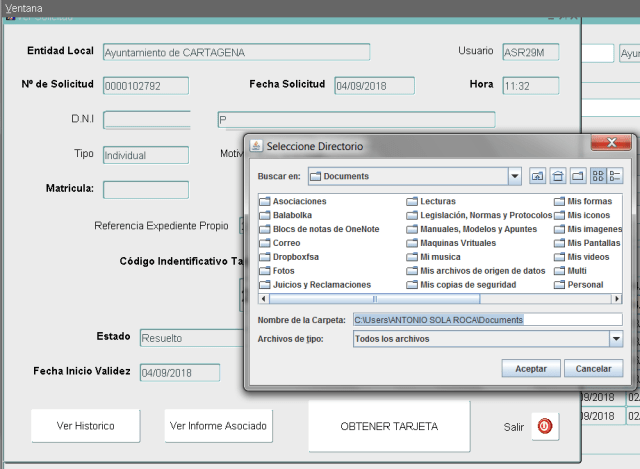Click the Estado field showing Resuelto
Screen dimensions: 640x469
192,338
